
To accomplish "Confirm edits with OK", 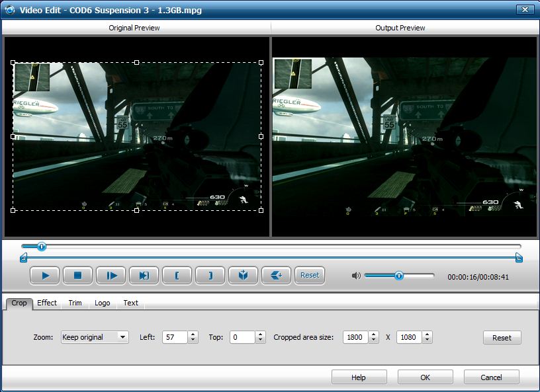I will [x=426, y=377].
